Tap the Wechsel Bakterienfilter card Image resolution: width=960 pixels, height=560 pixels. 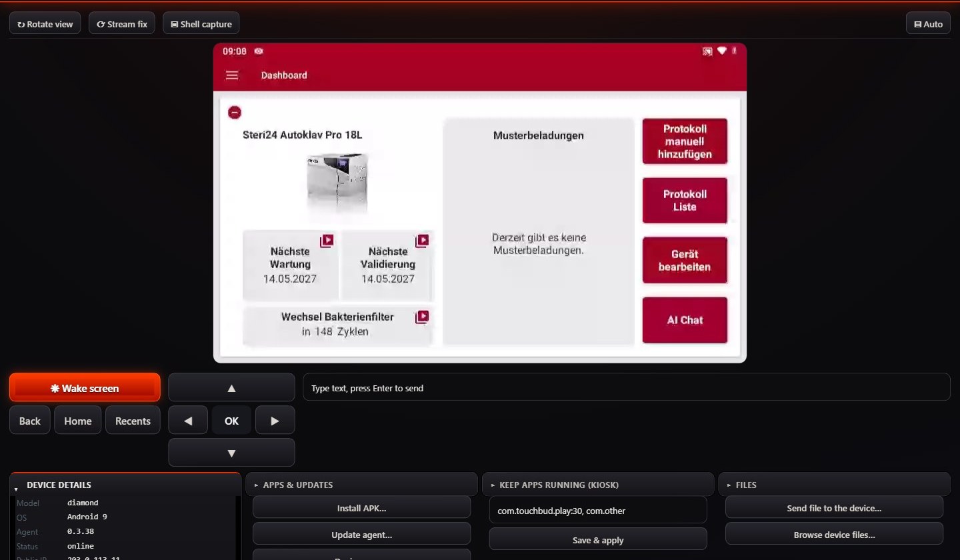coord(337,326)
